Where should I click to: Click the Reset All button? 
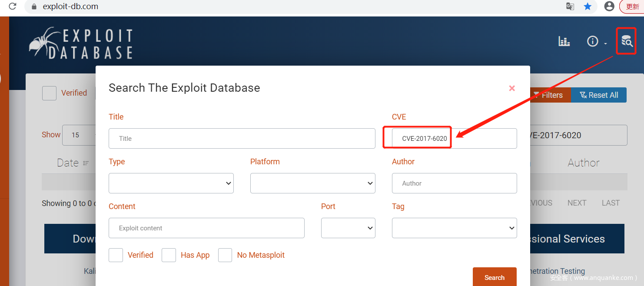click(x=598, y=95)
